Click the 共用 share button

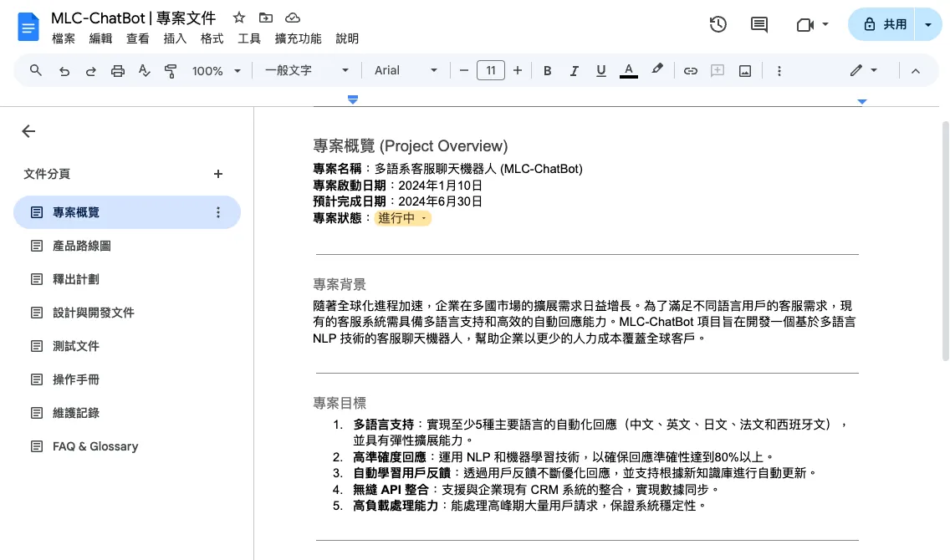tap(883, 24)
